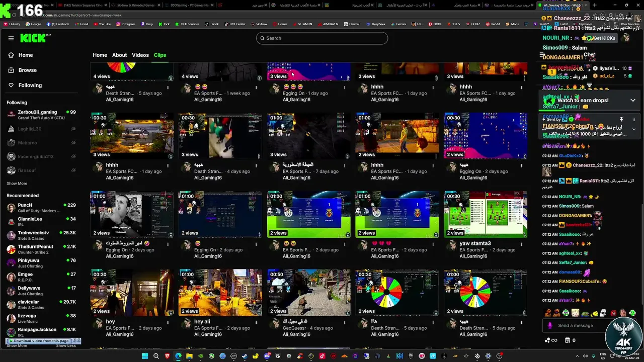Click the KICK logo
This screenshot has width=644, height=362.
(35, 38)
